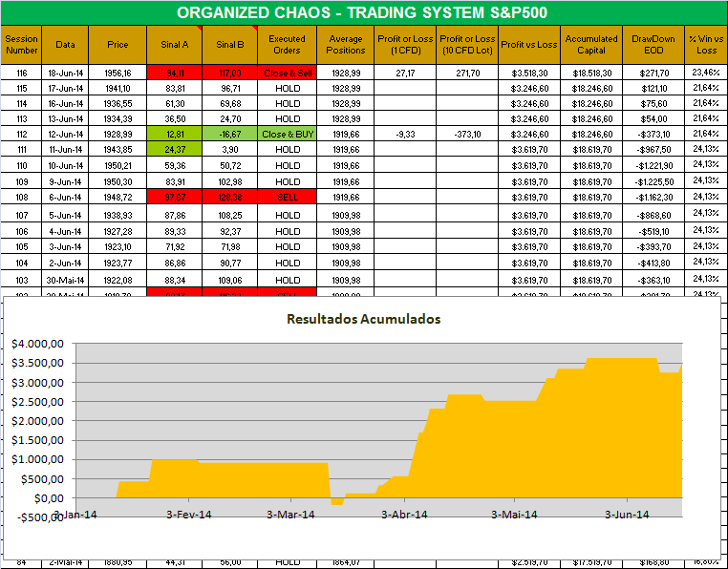Click drawdown value -$1.225,50
The height and width of the screenshot is (569, 728).
pyautogui.click(x=653, y=182)
